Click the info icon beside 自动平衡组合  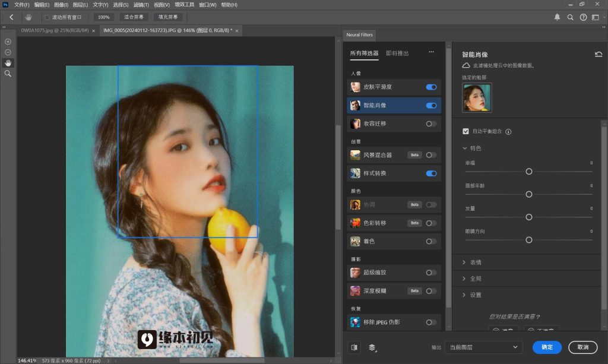509,132
